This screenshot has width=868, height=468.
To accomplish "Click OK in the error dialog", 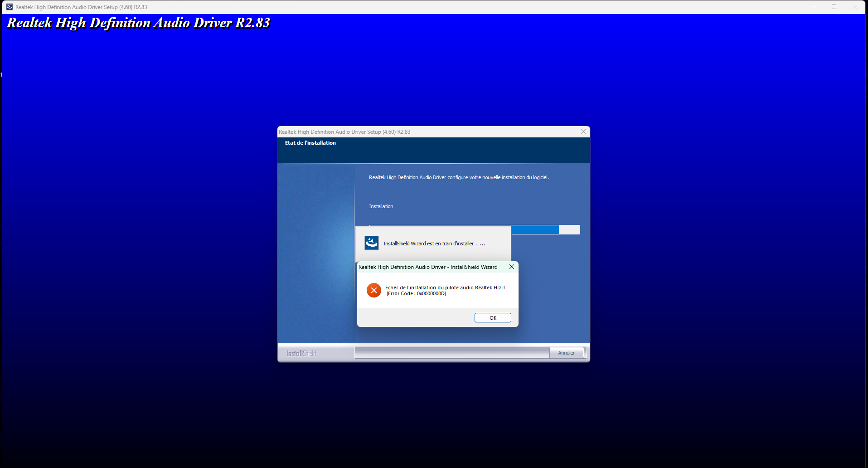I will pos(493,318).
